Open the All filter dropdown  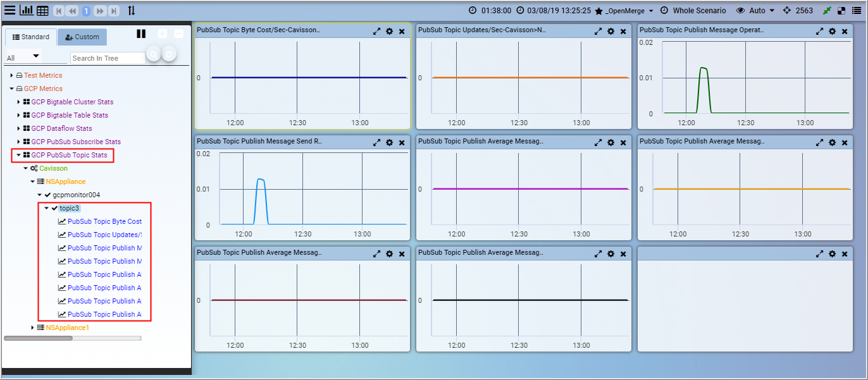click(x=23, y=57)
